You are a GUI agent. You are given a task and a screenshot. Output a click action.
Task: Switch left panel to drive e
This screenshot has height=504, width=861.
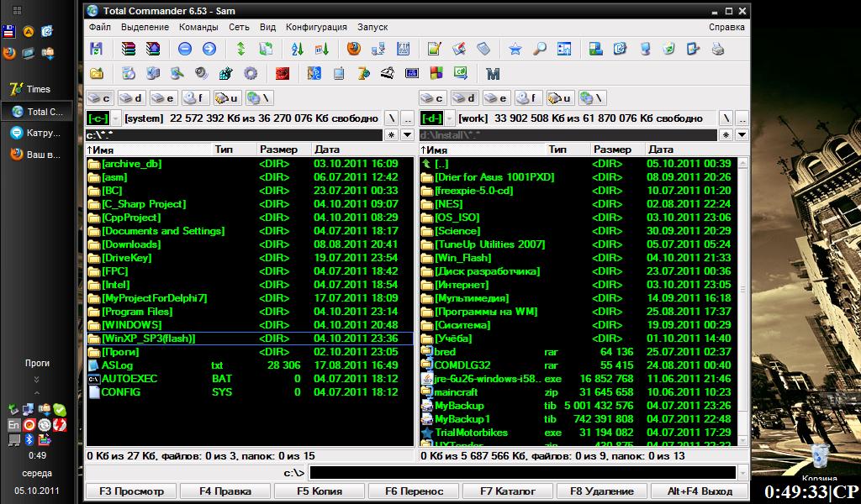click(165, 98)
